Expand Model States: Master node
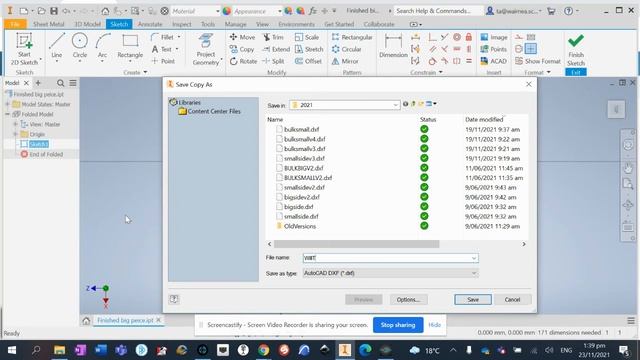 [7, 104]
